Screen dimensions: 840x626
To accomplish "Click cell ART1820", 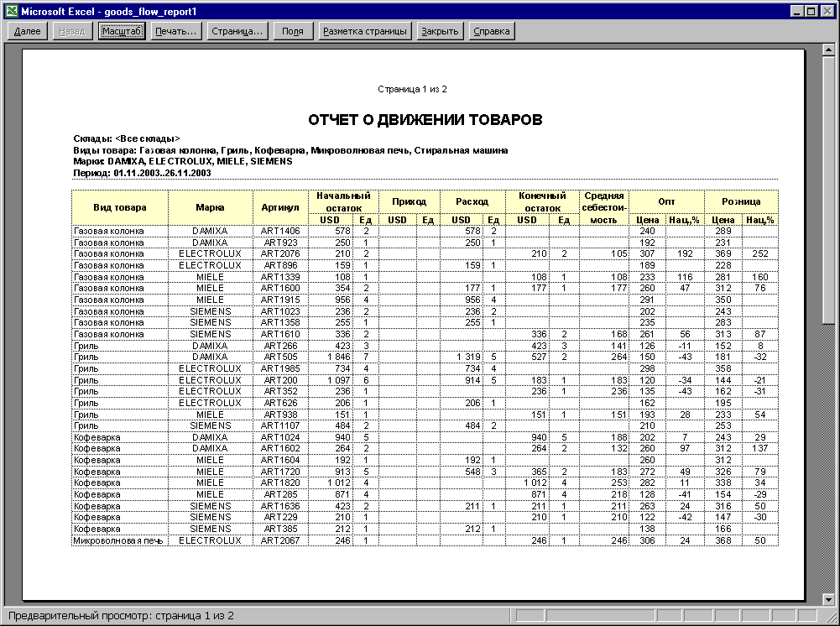I will pos(280,483).
